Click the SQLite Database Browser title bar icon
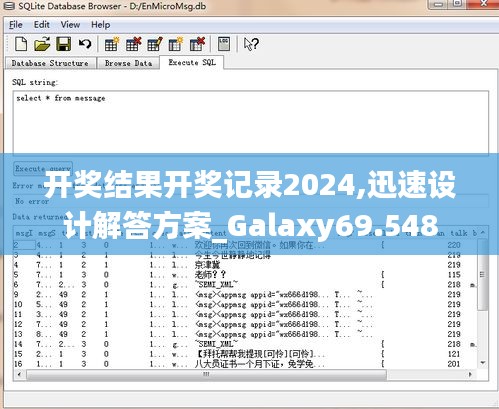Viewport: 499px width, 409px height. tap(10, 6)
